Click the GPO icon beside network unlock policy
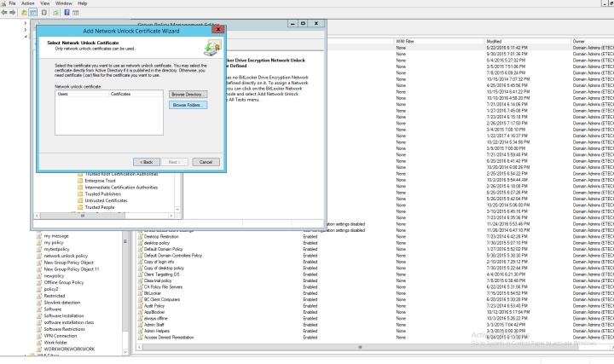The image size is (614, 364). [39, 256]
